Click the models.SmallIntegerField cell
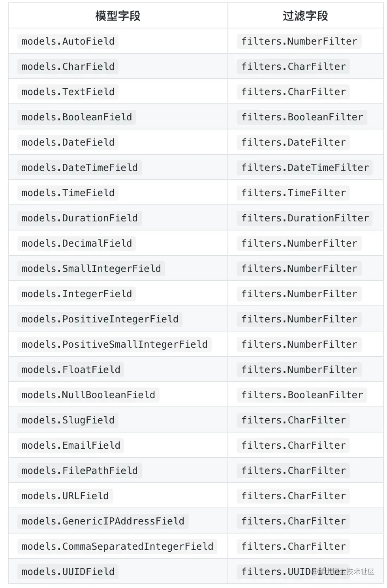387x588 pixels. click(x=91, y=268)
